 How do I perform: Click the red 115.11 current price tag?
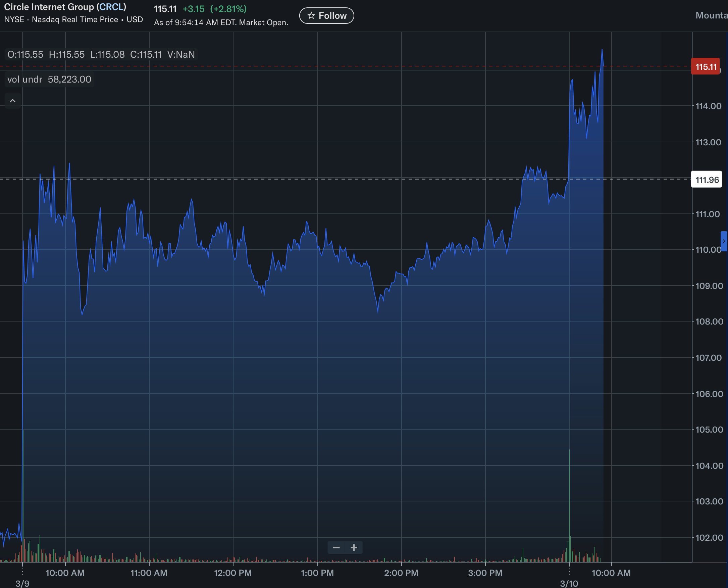706,67
